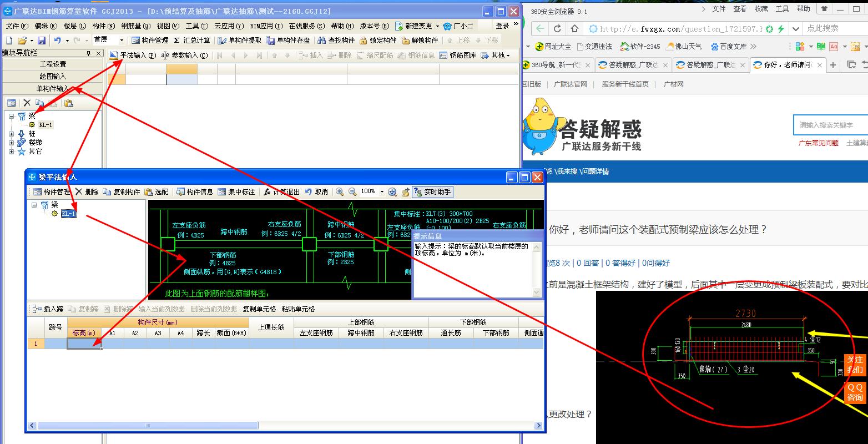The image size is (868, 444).
Task: Open the 在线服务 menu
Action: 306,26
